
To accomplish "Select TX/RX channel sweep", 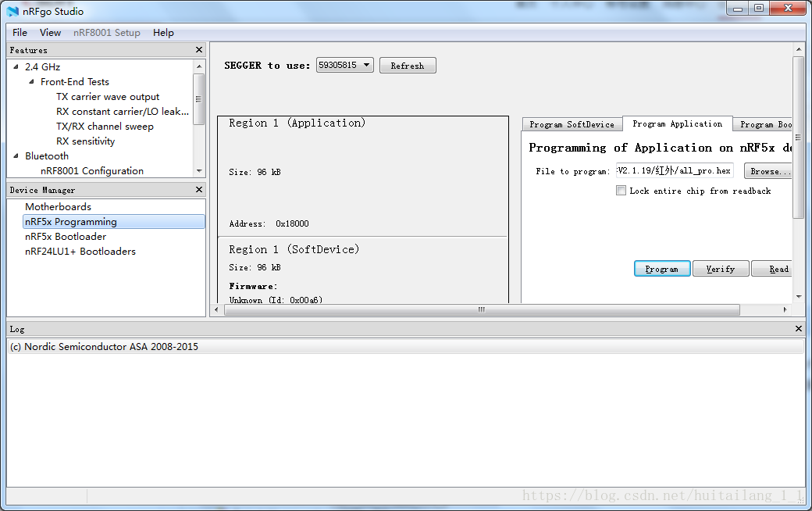I will point(105,127).
